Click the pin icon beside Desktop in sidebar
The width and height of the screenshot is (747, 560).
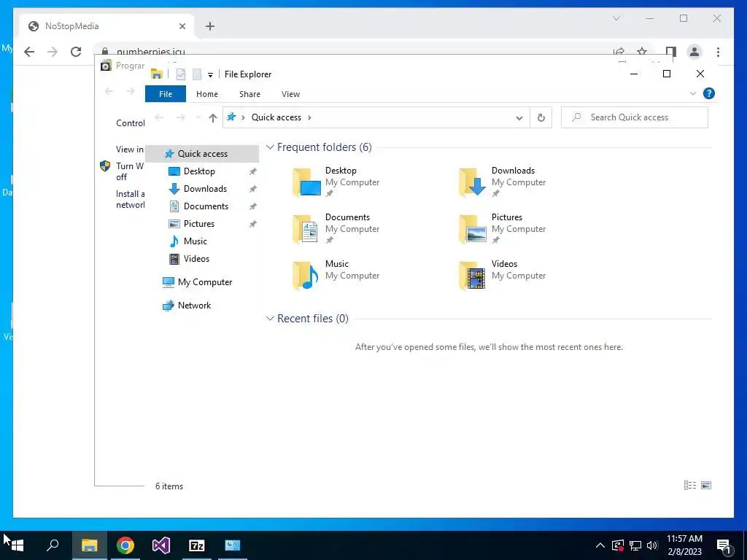[253, 171]
